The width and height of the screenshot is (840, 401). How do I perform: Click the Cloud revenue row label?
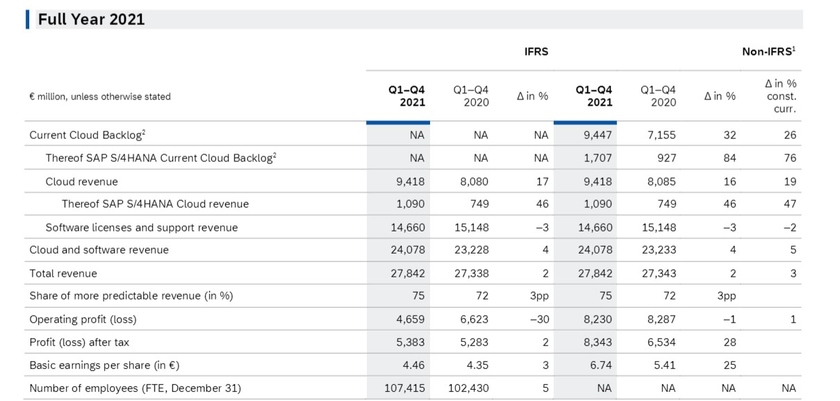[x=82, y=181]
